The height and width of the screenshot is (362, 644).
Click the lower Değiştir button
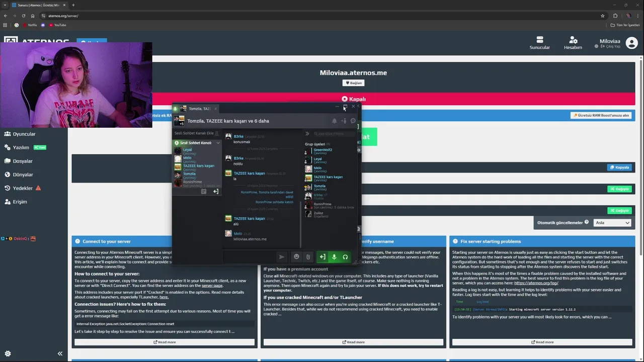619,211
